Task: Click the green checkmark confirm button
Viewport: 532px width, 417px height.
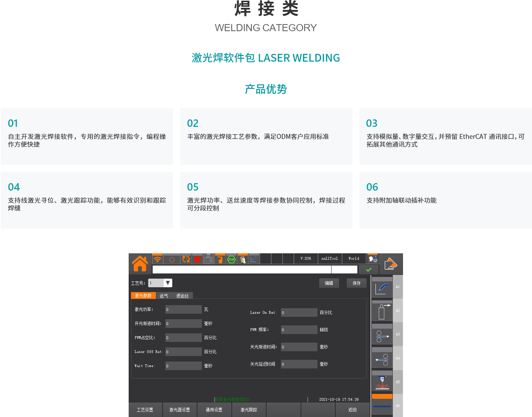Action: click(x=369, y=270)
